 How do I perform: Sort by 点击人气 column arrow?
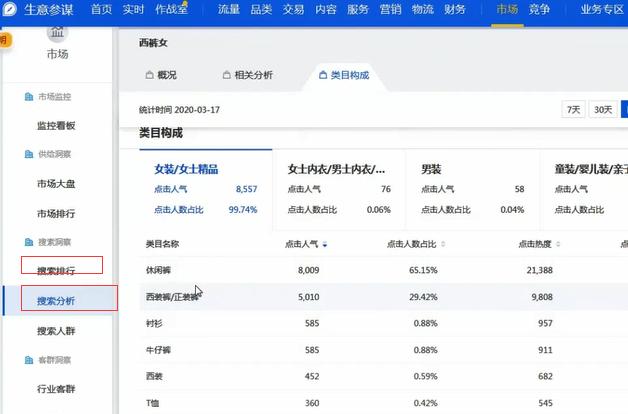[x=325, y=244]
